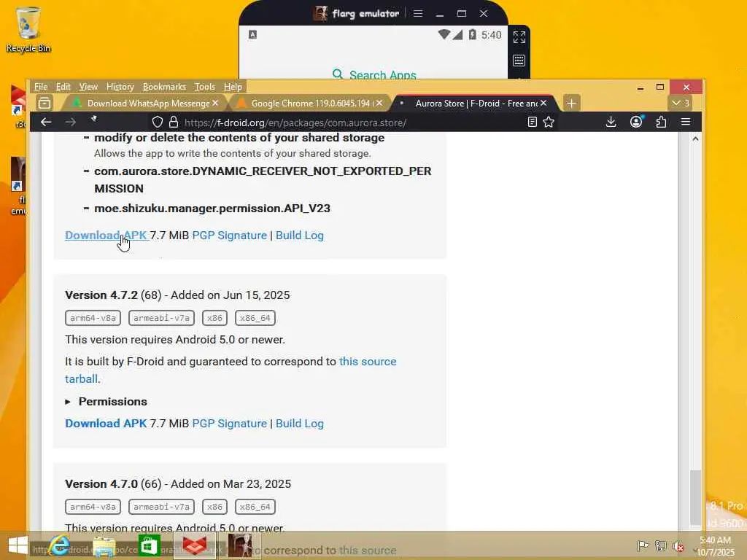Click the arm64-v8a tag under Version 4.7.2

(x=93, y=318)
